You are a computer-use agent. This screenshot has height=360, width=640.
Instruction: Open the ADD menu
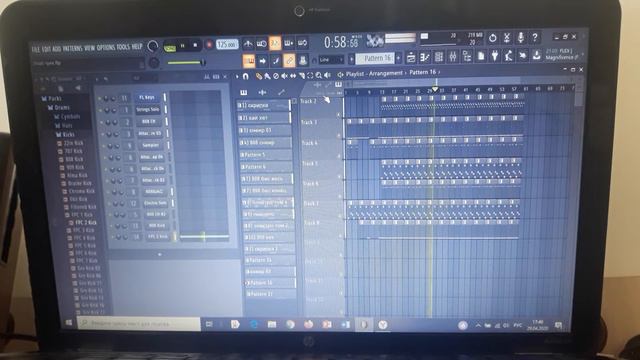click(57, 49)
